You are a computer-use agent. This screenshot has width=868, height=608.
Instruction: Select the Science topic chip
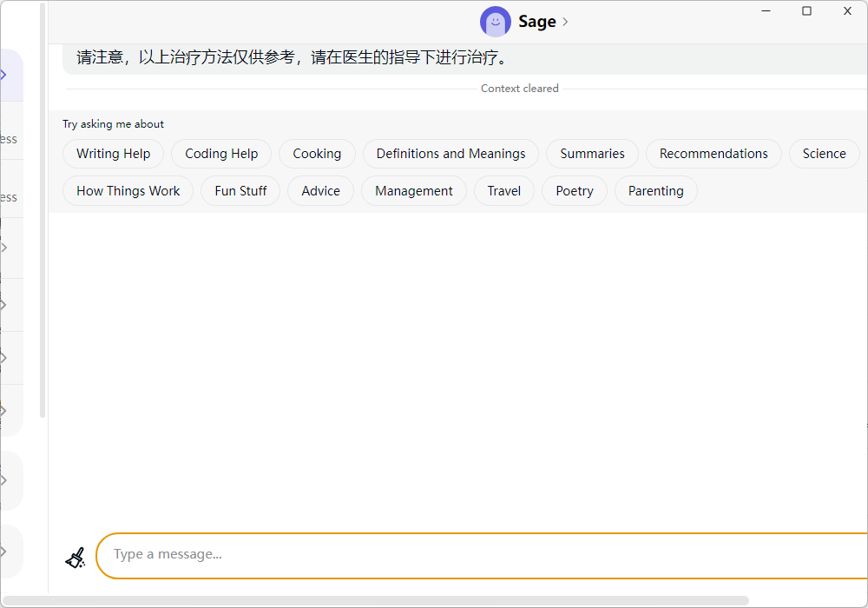[825, 154]
